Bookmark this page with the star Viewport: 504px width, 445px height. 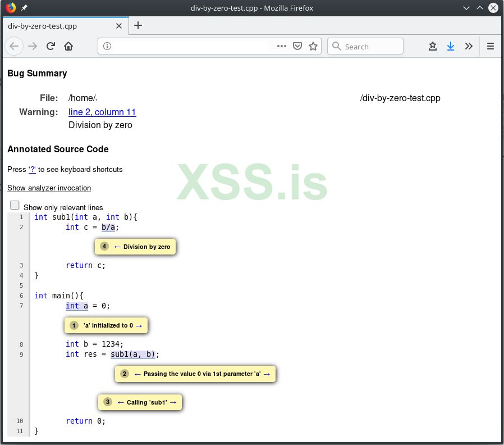pos(313,46)
